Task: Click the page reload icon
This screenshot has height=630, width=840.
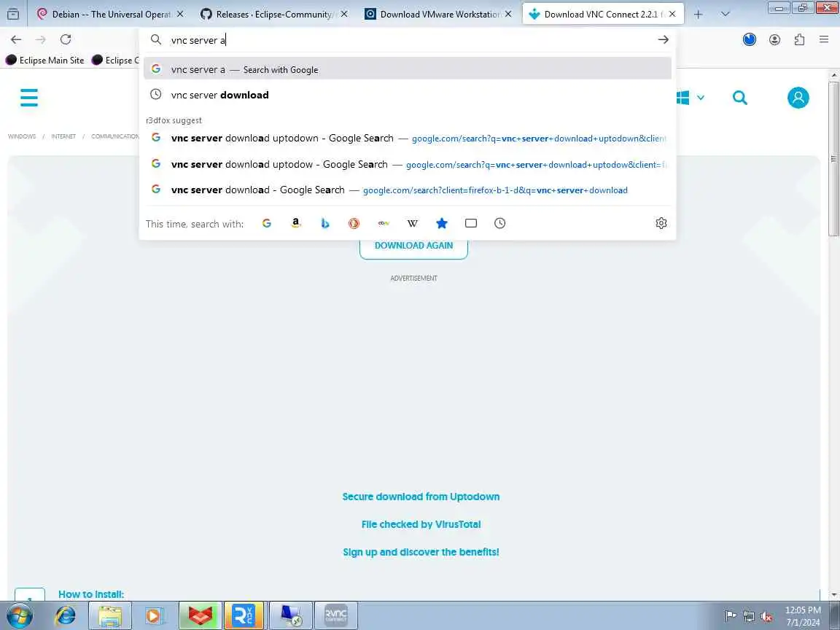Action: [x=66, y=39]
